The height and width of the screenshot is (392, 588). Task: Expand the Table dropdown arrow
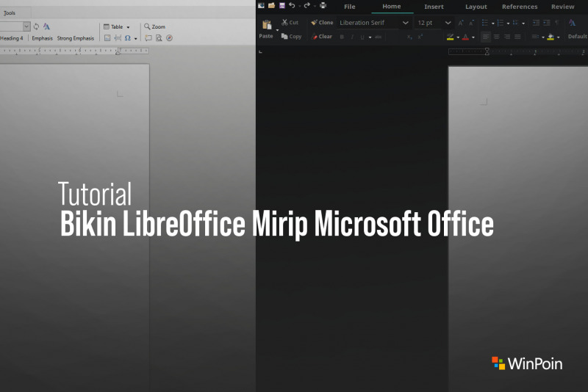(x=128, y=27)
